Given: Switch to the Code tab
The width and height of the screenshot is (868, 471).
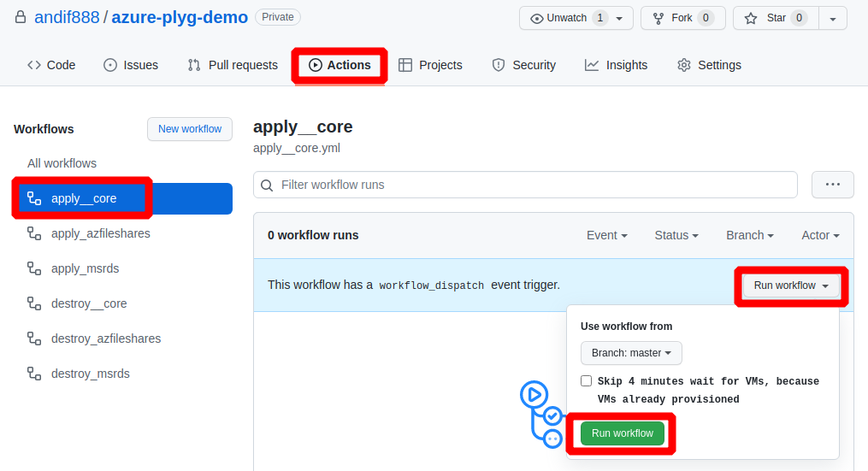Looking at the screenshot, I should pyautogui.click(x=51, y=65).
